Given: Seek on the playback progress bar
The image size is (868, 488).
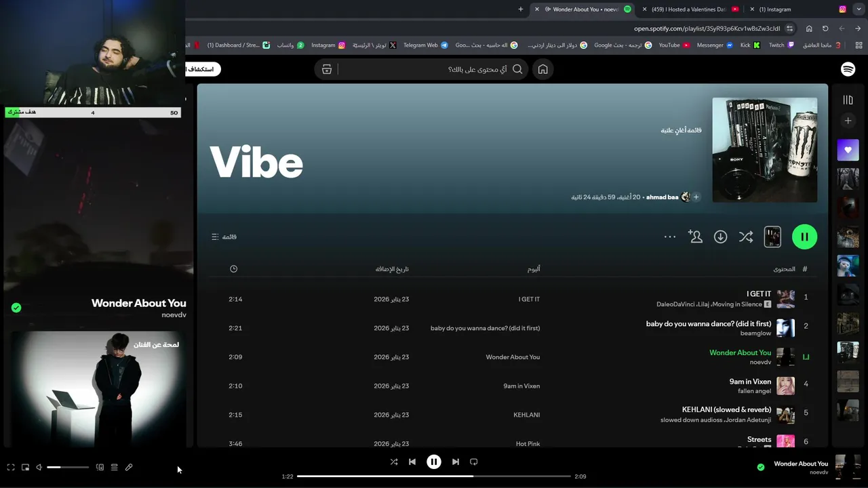Looking at the screenshot, I should [434, 476].
